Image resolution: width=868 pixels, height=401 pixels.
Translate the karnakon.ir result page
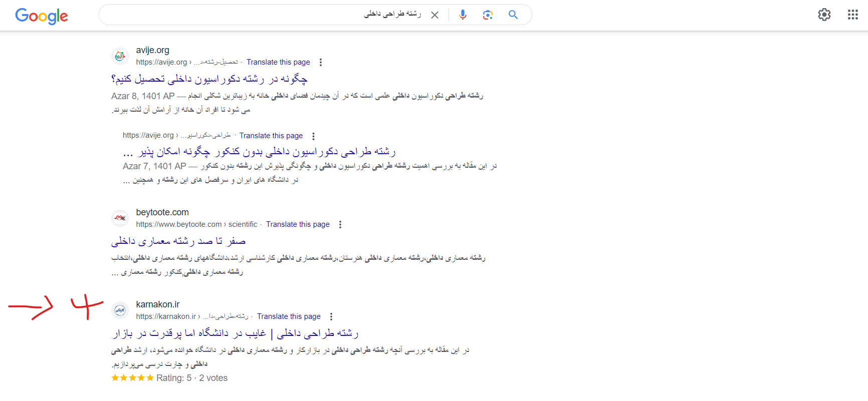pos(289,316)
